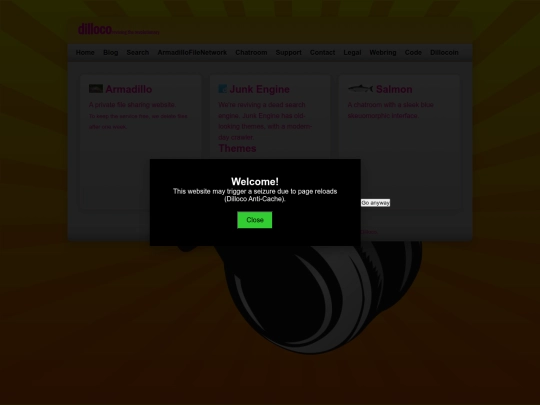Open ArmadilloFileNetwork in the navigation
The width and height of the screenshot is (540, 405).
(192, 52)
